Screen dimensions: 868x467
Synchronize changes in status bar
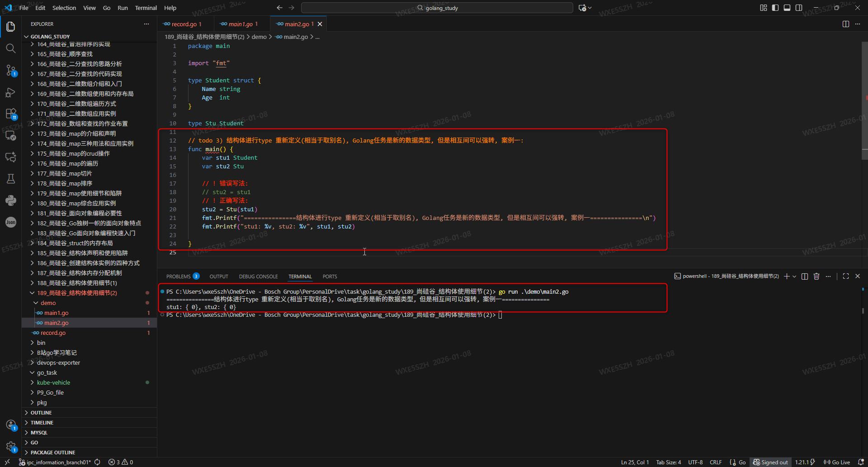(97, 462)
